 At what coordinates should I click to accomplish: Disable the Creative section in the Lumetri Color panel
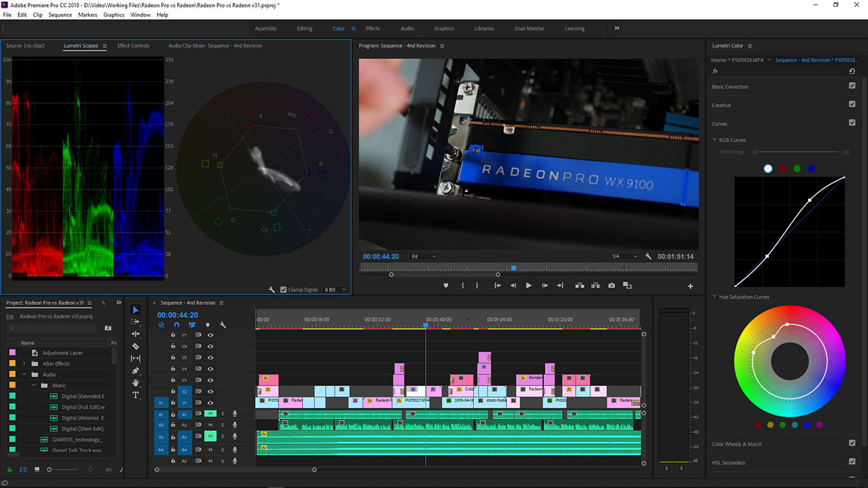pos(852,105)
